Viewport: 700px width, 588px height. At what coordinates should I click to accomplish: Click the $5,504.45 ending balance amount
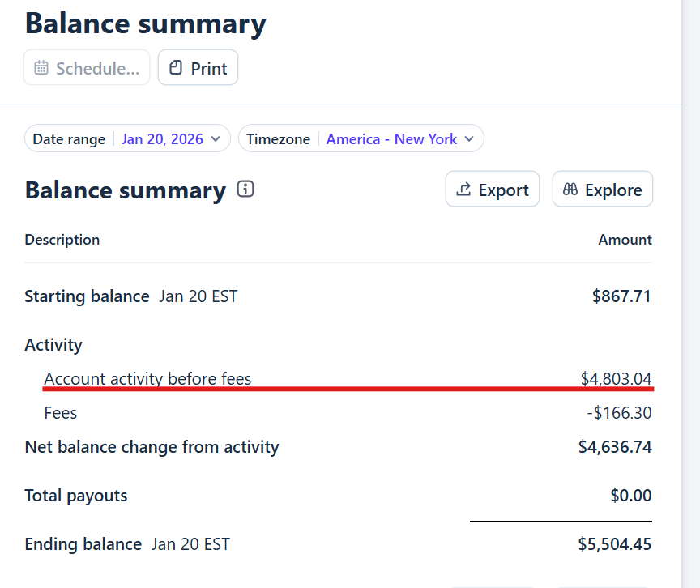pos(614,544)
